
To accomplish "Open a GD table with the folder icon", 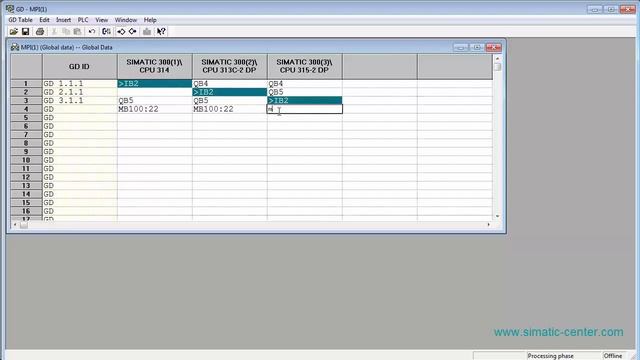I will click(x=13, y=31).
